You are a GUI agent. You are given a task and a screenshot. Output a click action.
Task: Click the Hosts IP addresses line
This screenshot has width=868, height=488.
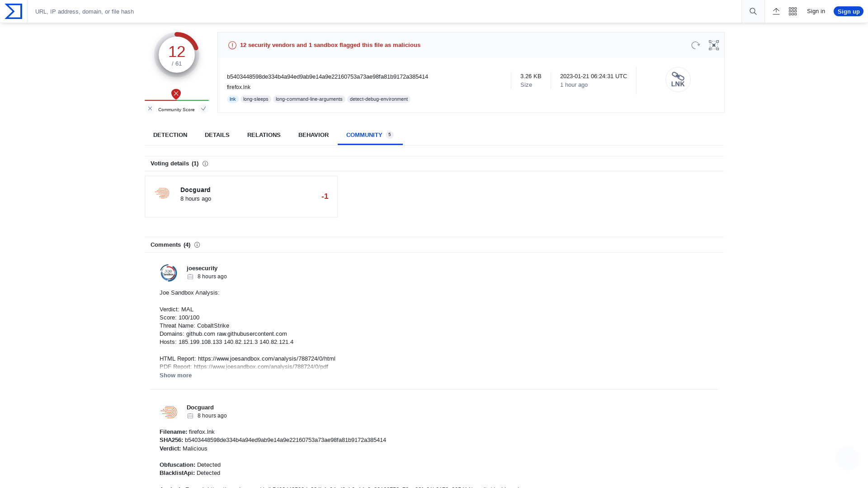point(226,342)
